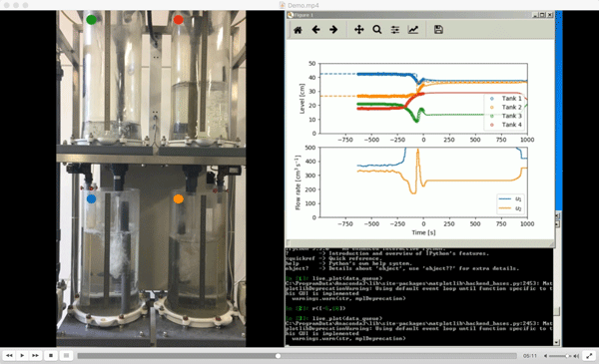Open the Edit axis and curve parameters icon
599x364 pixels.
coord(413,30)
